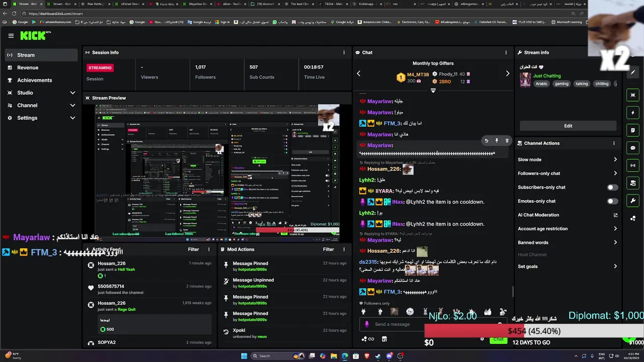644x362 pixels.
Task: Expand the Channel sidebar section
Action: pyautogui.click(x=40, y=105)
